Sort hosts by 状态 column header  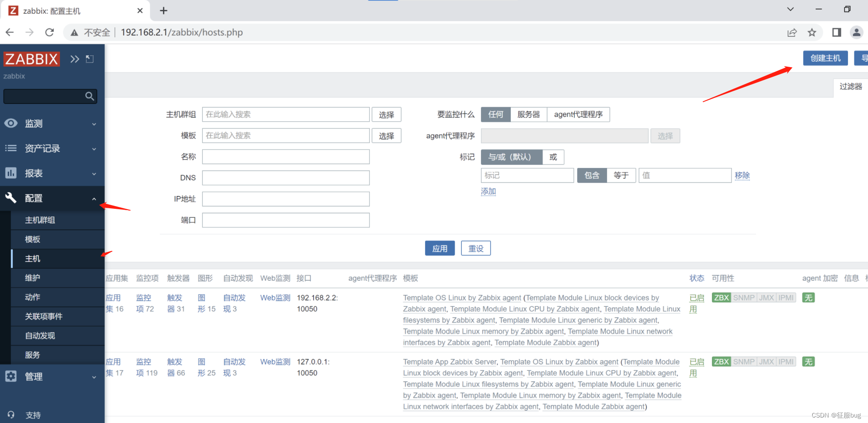696,278
